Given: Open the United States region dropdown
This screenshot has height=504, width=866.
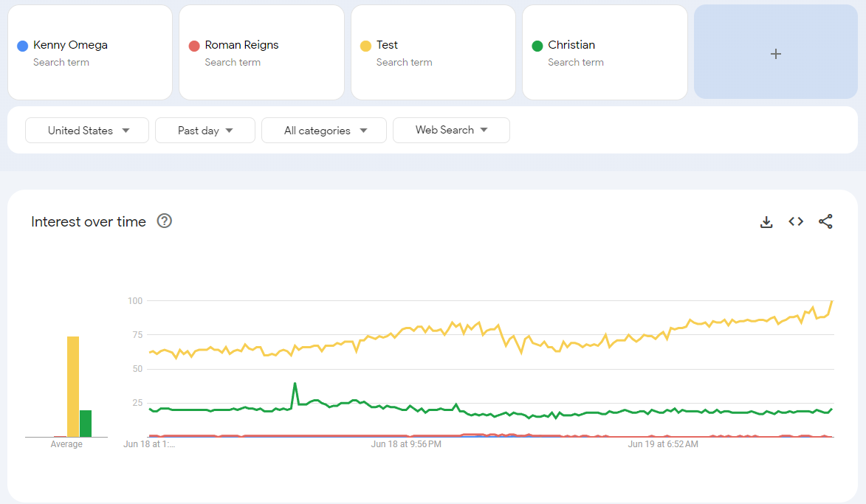Looking at the screenshot, I should click(x=87, y=131).
